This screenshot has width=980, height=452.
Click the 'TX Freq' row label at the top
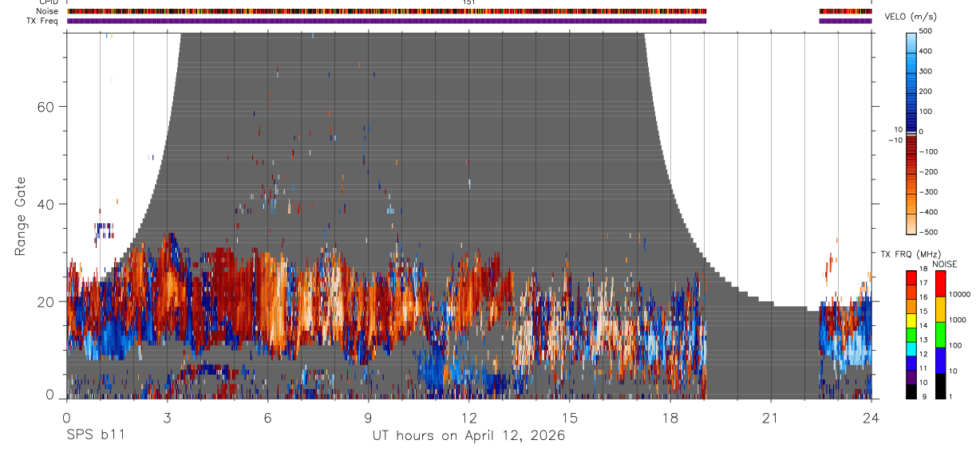click(x=42, y=21)
